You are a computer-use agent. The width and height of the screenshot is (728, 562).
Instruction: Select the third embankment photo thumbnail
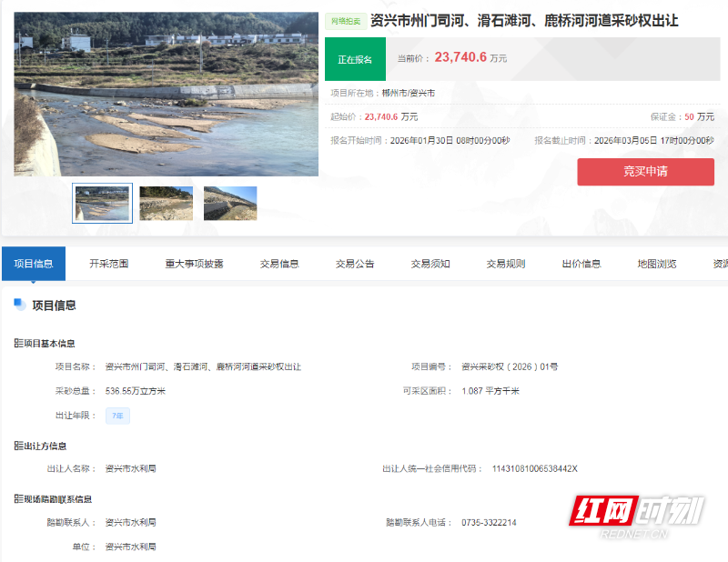(229, 203)
